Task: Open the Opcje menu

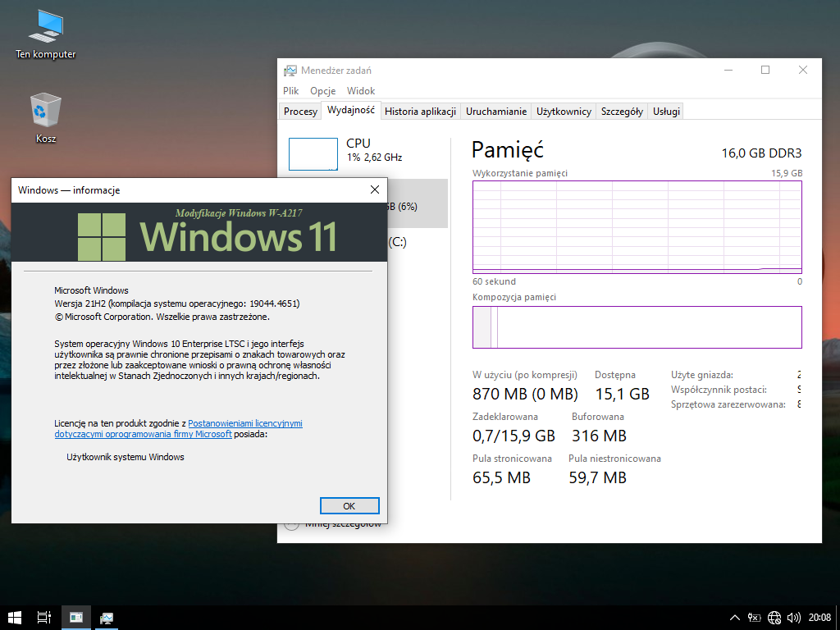Action: 322,91
